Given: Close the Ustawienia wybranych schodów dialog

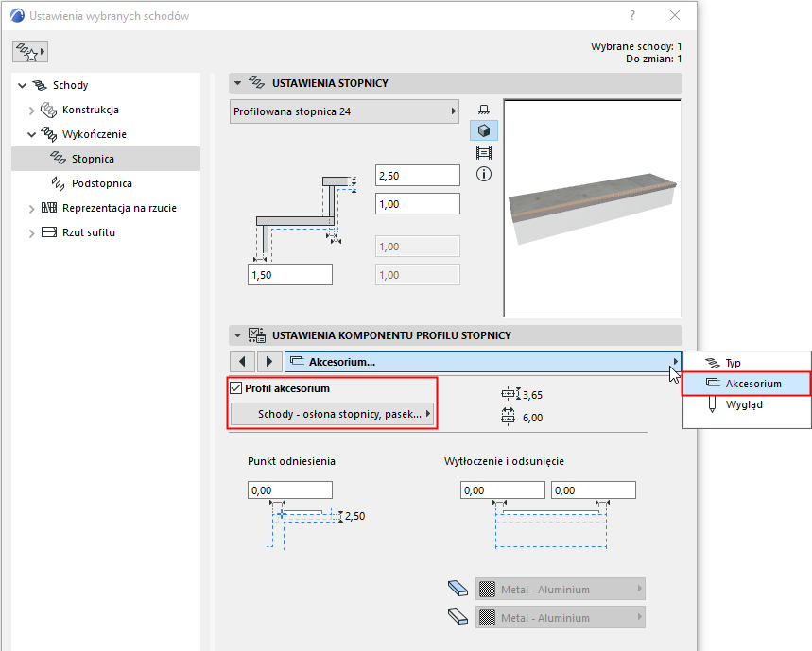Looking at the screenshot, I should [x=675, y=15].
